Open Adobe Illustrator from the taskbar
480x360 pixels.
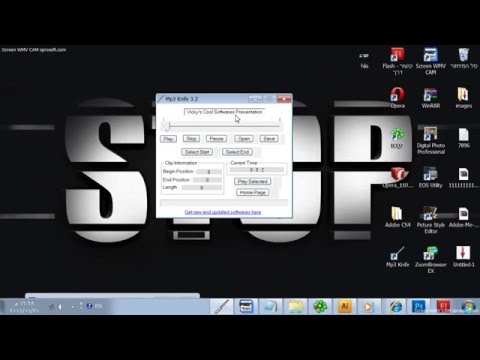pos(344,306)
